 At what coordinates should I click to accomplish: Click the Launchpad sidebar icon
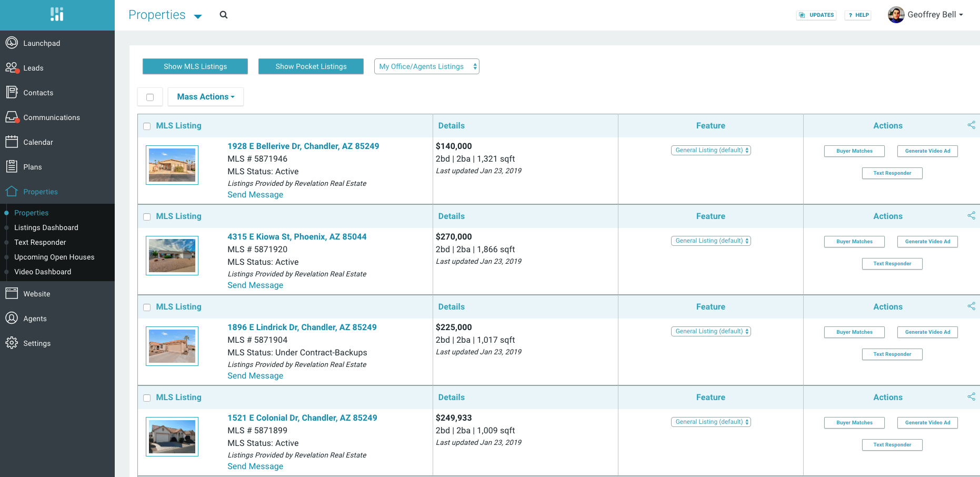(x=12, y=43)
